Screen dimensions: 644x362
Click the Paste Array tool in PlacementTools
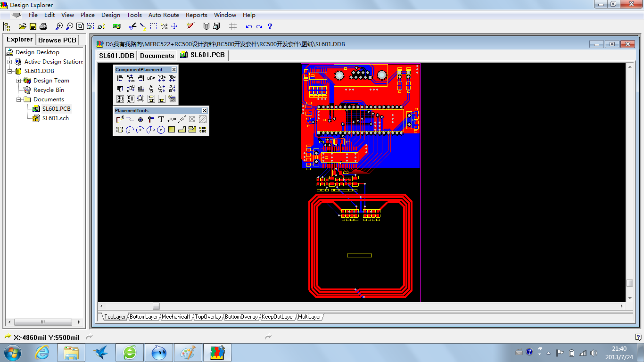click(203, 130)
